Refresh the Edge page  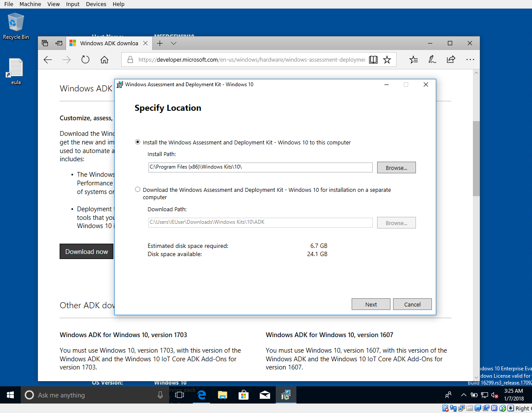[x=85, y=59]
